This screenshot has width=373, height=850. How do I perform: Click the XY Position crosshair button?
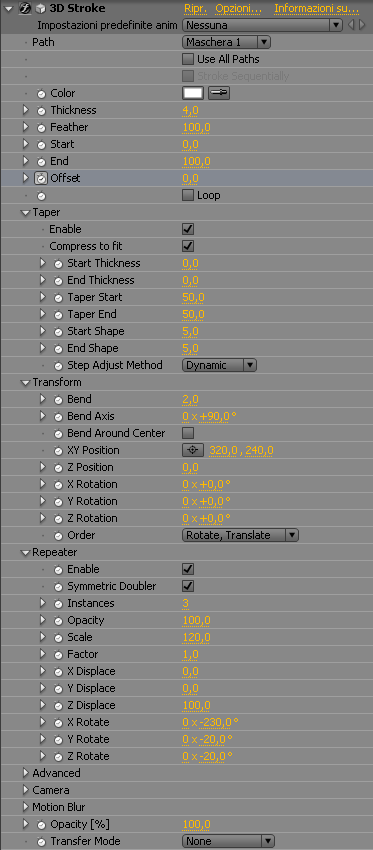[193, 450]
